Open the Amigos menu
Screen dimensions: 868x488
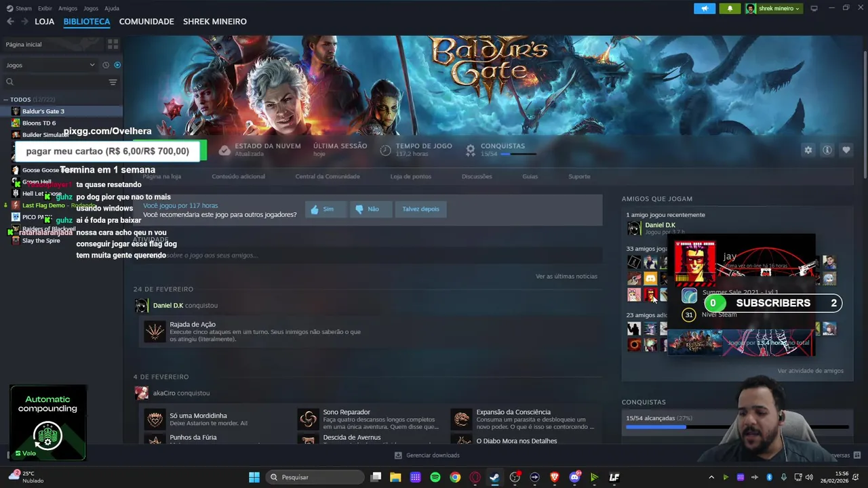(x=68, y=8)
